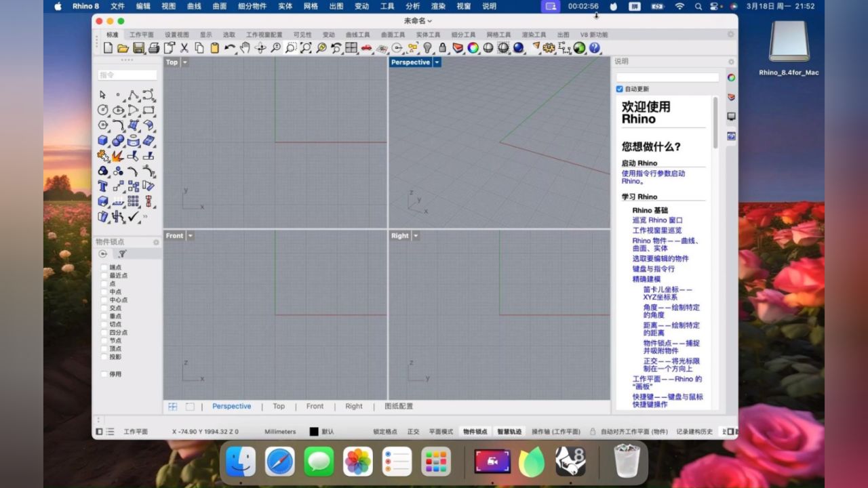
Task: Click the Cut scissors icon
Action: [184, 47]
